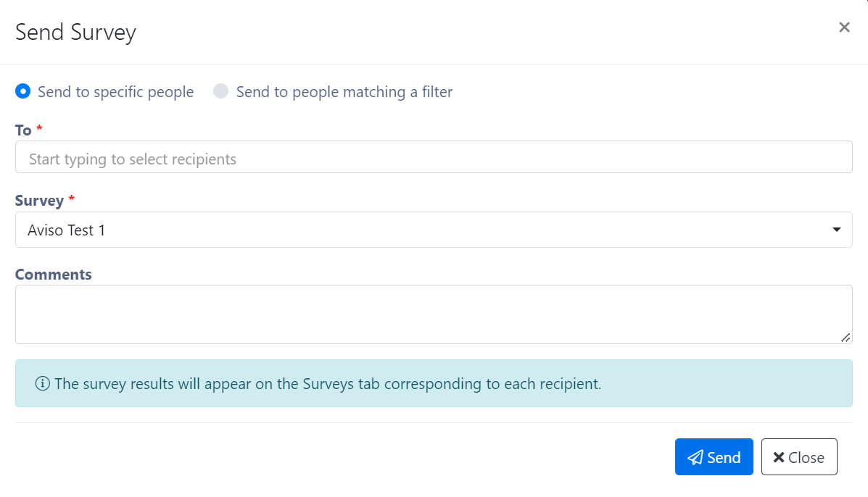The width and height of the screenshot is (868, 497).
Task: Dismiss dialog with top-right X icon
Action: (843, 27)
